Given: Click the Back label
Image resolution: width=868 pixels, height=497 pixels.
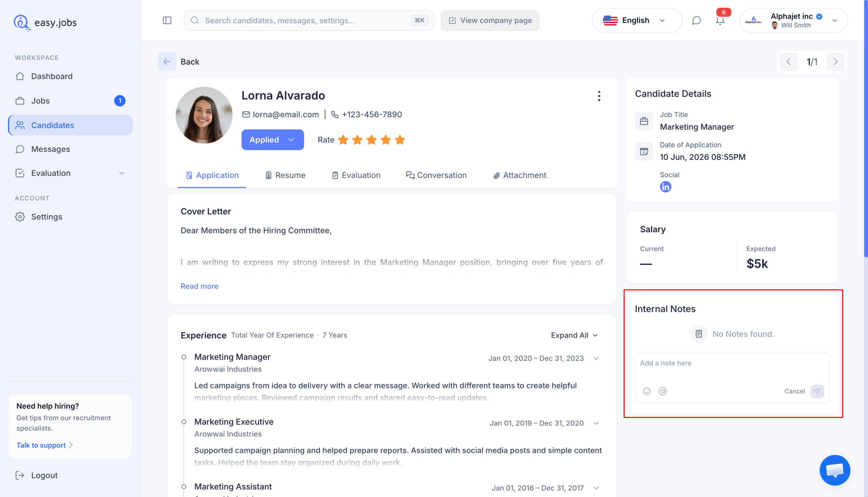Looking at the screenshot, I should pos(190,62).
